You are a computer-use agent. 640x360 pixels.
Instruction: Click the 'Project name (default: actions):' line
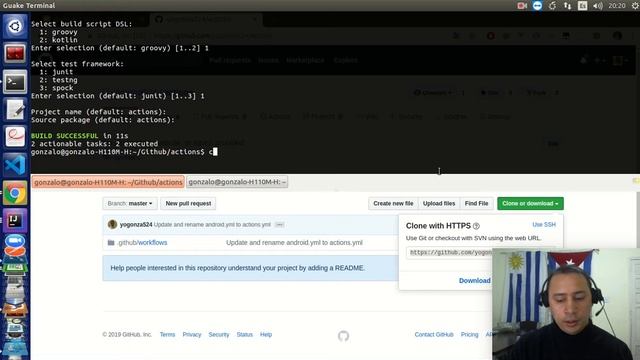click(98, 112)
